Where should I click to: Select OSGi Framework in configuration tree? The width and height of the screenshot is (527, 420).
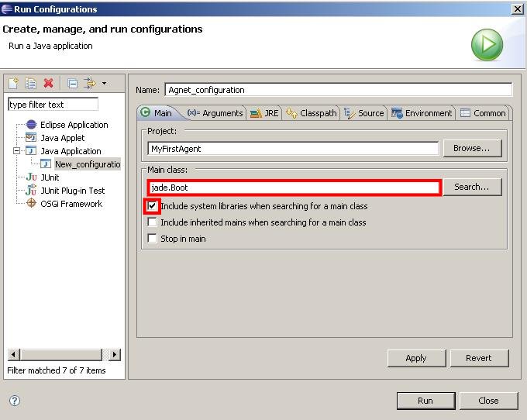71,204
